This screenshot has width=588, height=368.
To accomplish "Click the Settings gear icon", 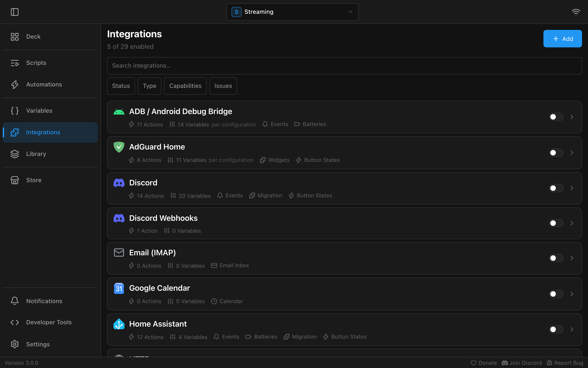I will click(x=14, y=344).
